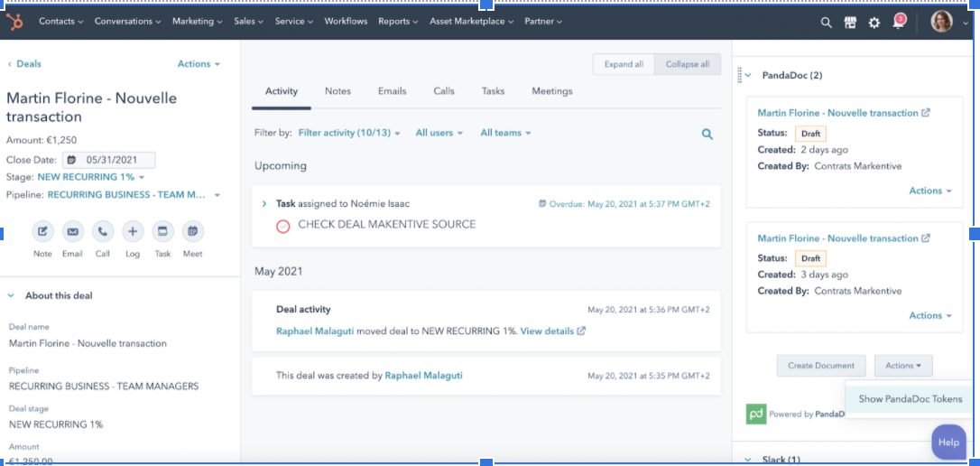Expand the Slack (1) section
Viewport: 980px width, 466px height.
click(749, 460)
